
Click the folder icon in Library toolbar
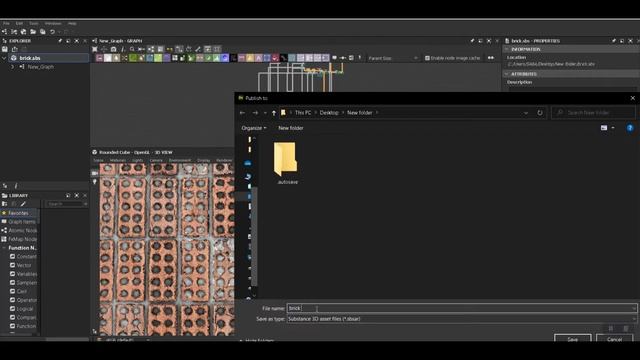(5, 204)
